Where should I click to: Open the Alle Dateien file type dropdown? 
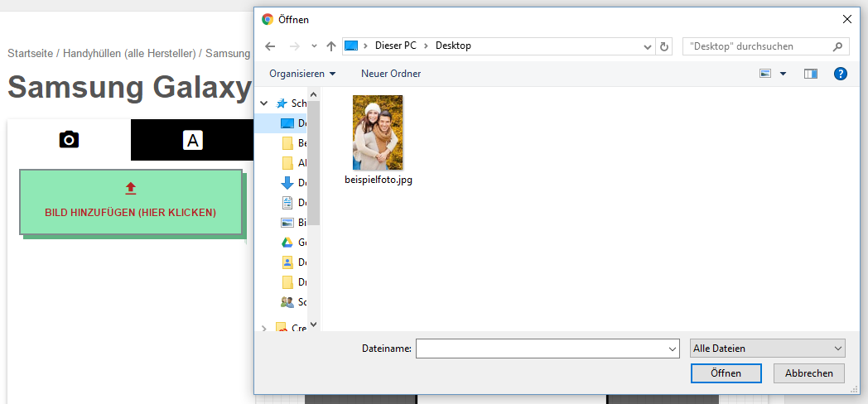point(768,349)
